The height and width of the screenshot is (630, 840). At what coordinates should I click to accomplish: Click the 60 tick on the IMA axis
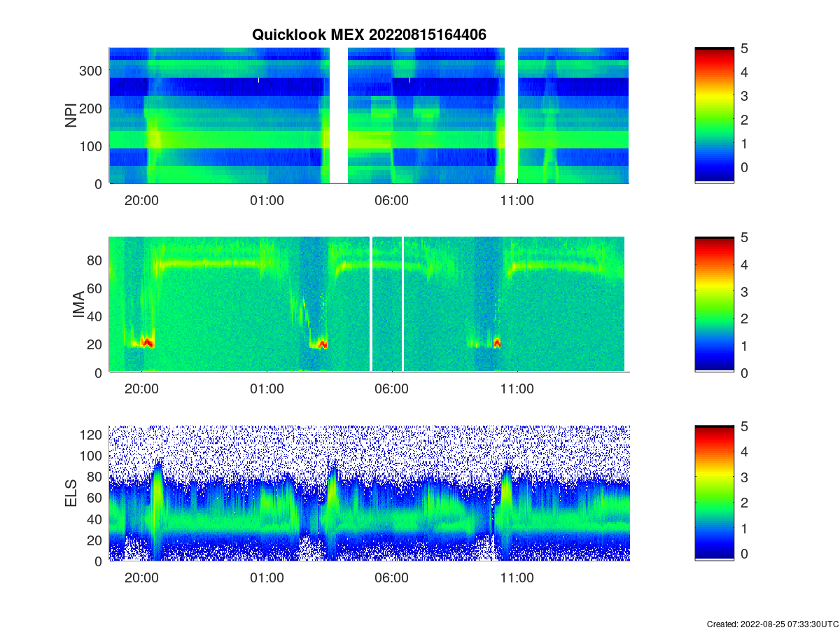tap(96, 288)
